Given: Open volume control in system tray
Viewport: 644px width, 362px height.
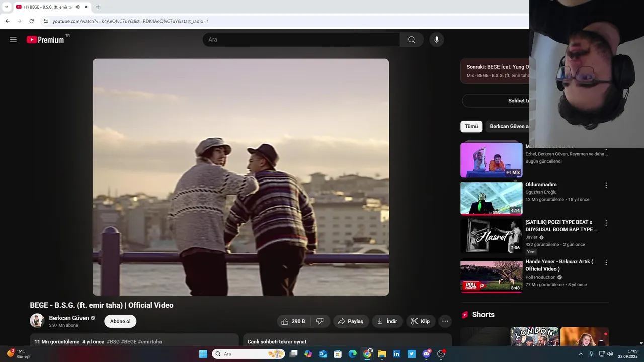Looking at the screenshot, I should [x=610, y=354].
